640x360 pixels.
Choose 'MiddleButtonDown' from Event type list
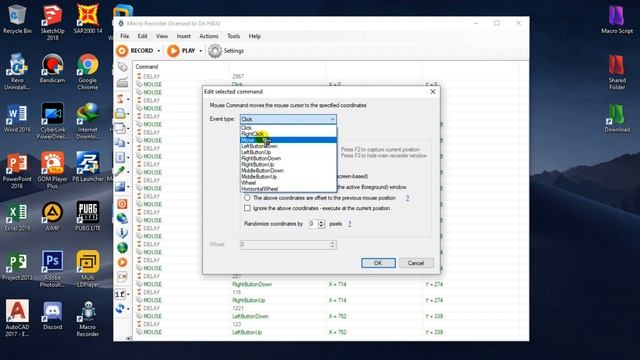coord(288,171)
